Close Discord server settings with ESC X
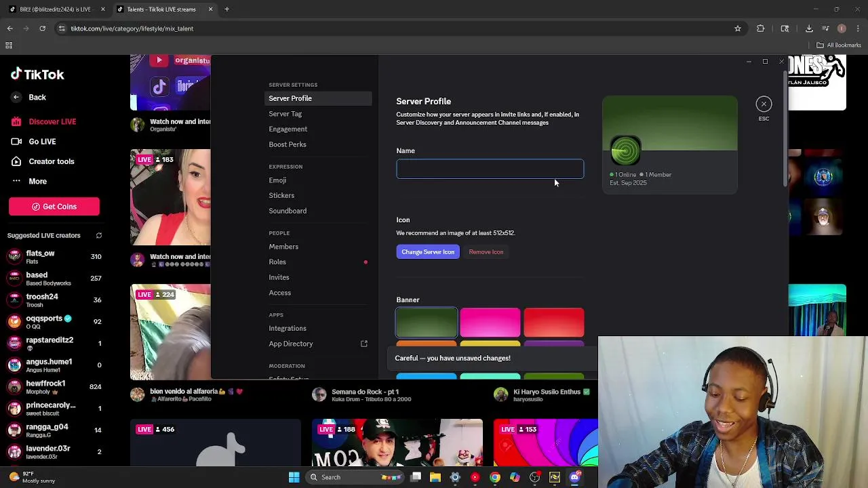Screen dimensions: 868x488 tap(764, 104)
